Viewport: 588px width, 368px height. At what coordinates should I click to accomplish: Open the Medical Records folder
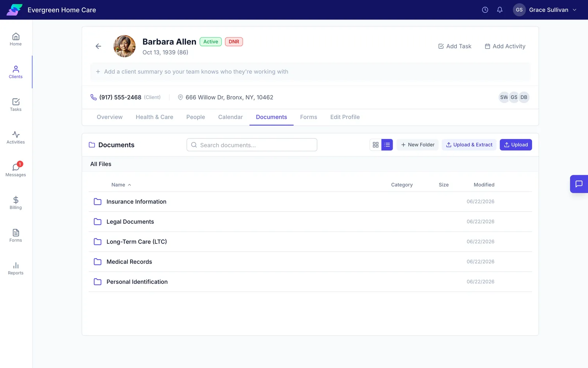(310, 262)
